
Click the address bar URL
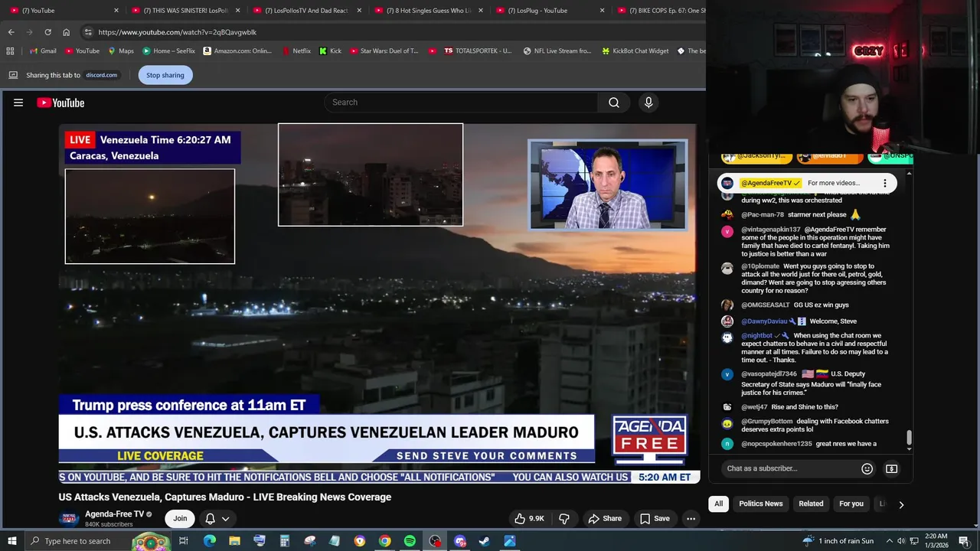[178, 32]
